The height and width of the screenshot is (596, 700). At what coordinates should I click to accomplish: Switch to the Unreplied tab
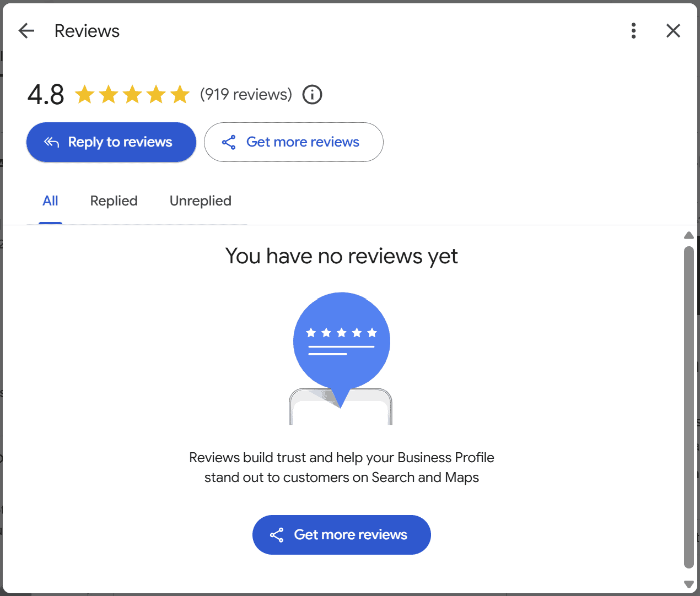200,201
